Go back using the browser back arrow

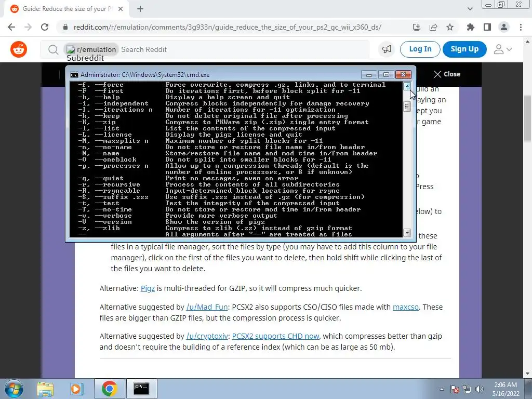tap(11, 27)
